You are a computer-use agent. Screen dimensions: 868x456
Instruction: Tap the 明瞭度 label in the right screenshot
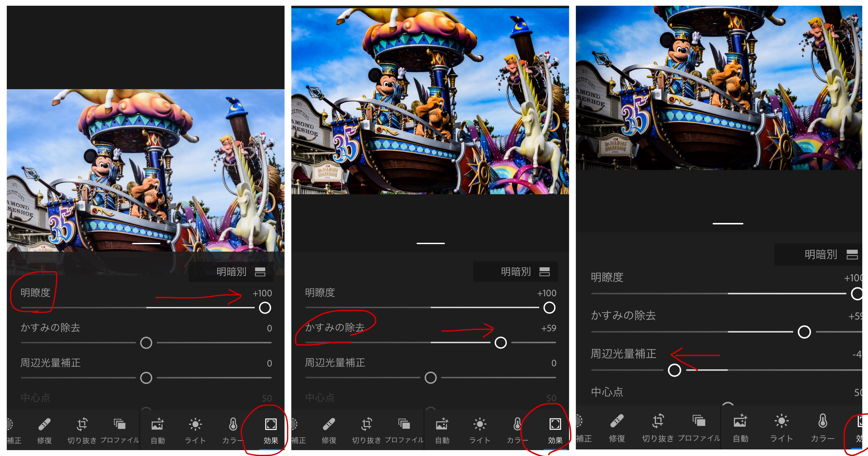pos(607,277)
